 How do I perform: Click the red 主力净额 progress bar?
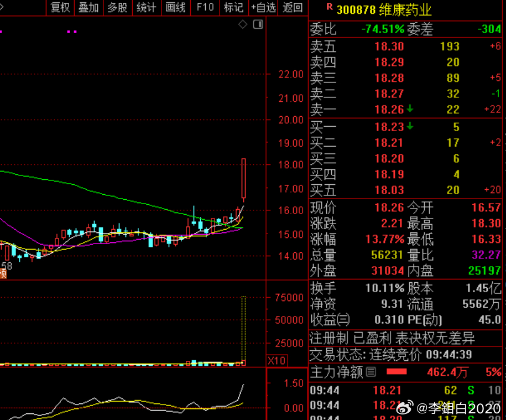tap(397, 372)
